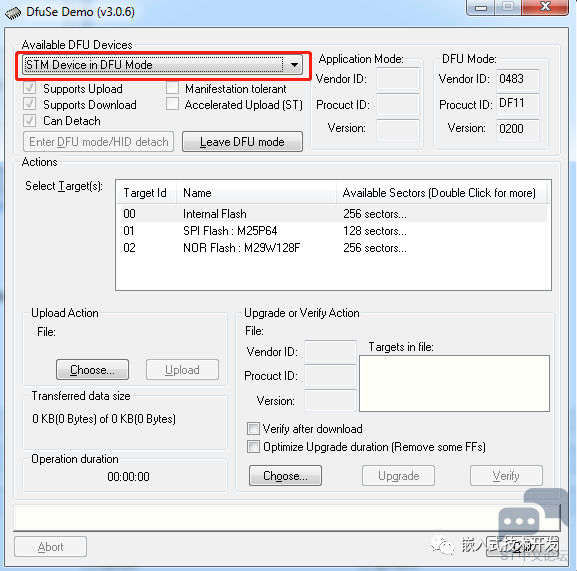
Task: Click the 00:00:00 operation duration value
Action: (128, 477)
